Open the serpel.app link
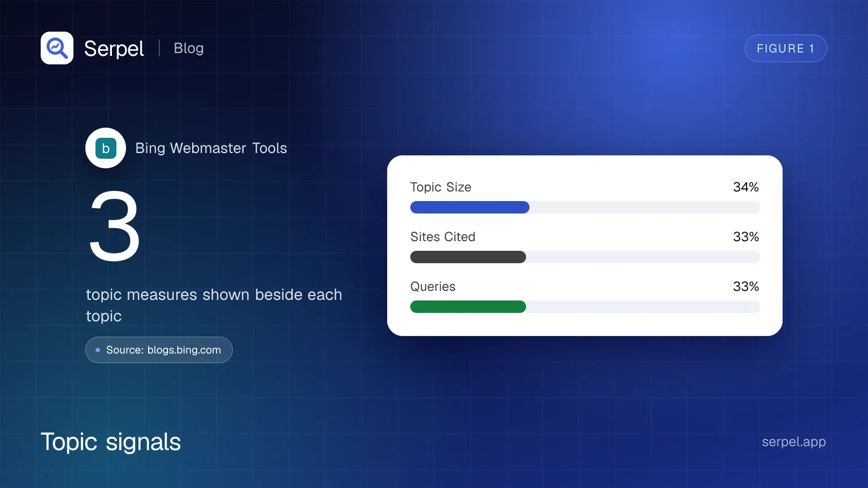Viewport: 868px width, 488px height. click(794, 442)
